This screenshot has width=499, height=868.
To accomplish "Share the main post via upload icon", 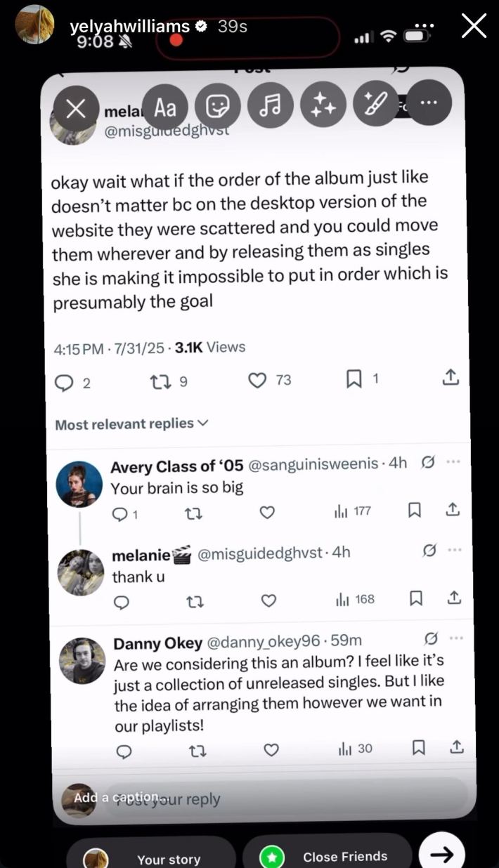I will point(451,377).
